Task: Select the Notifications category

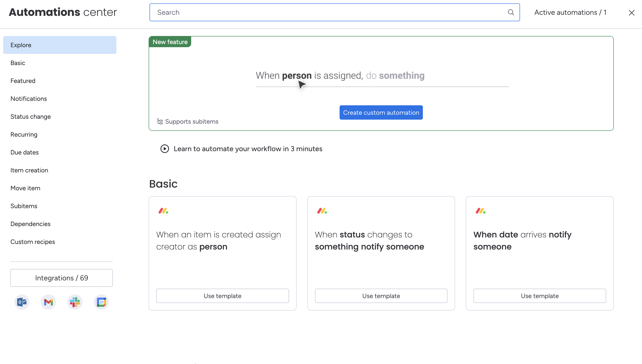Action: pyautogui.click(x=29, y=99)
